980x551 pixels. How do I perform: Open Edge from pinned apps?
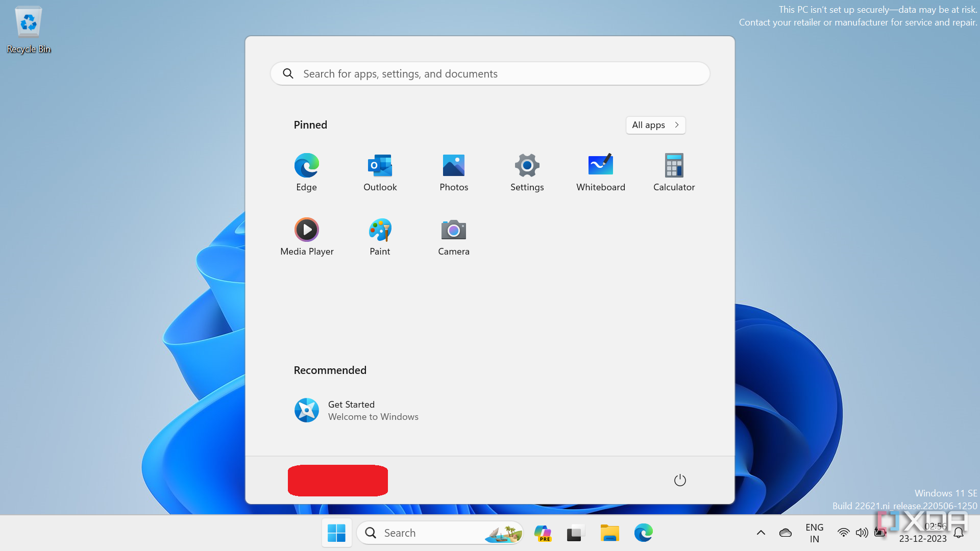click(306, 172)
